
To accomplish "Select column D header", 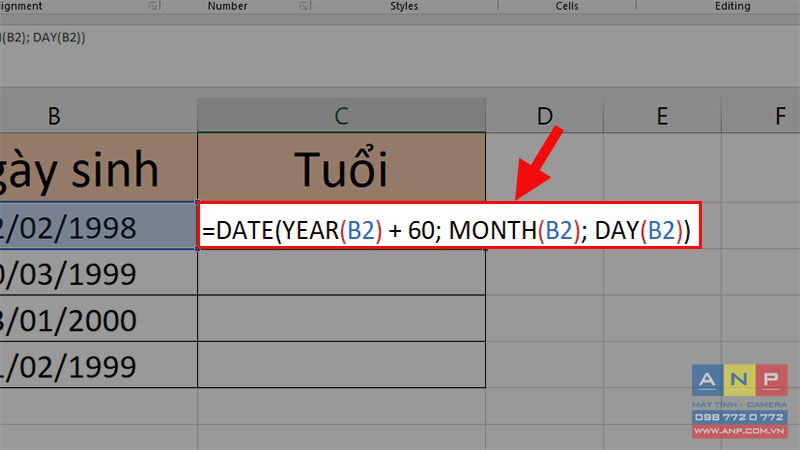I will 544,116.
